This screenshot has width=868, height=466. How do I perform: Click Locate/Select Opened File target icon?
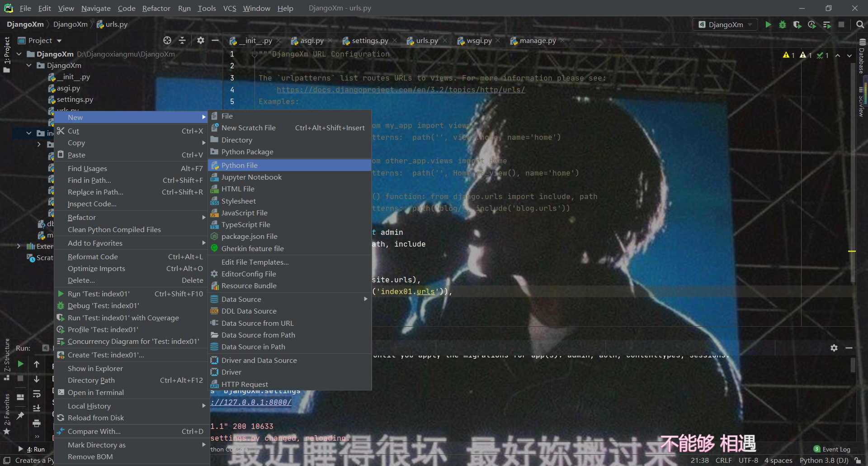click(167, 40)
